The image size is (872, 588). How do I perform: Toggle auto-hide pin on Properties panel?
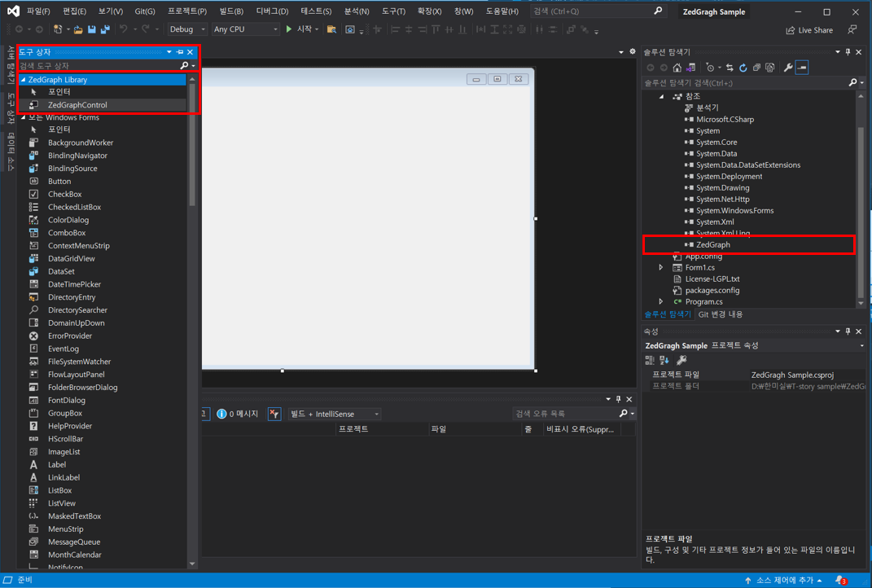coord(848,331)
